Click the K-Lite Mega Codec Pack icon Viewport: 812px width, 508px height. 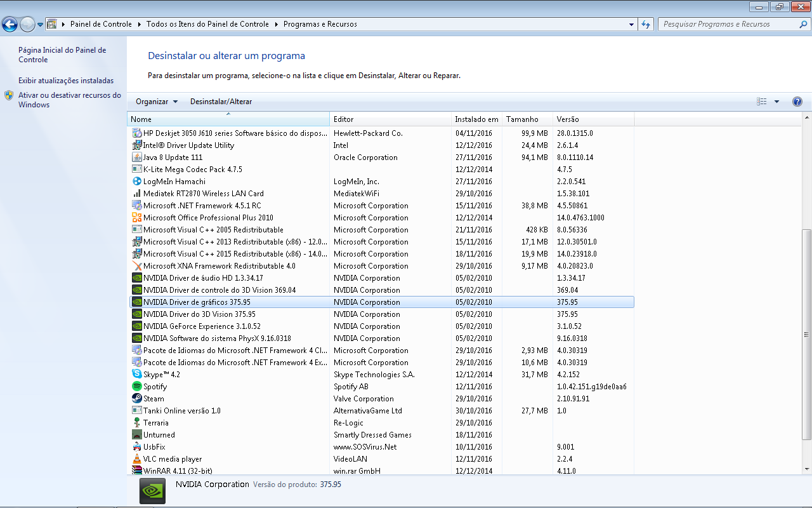point(137,170)
